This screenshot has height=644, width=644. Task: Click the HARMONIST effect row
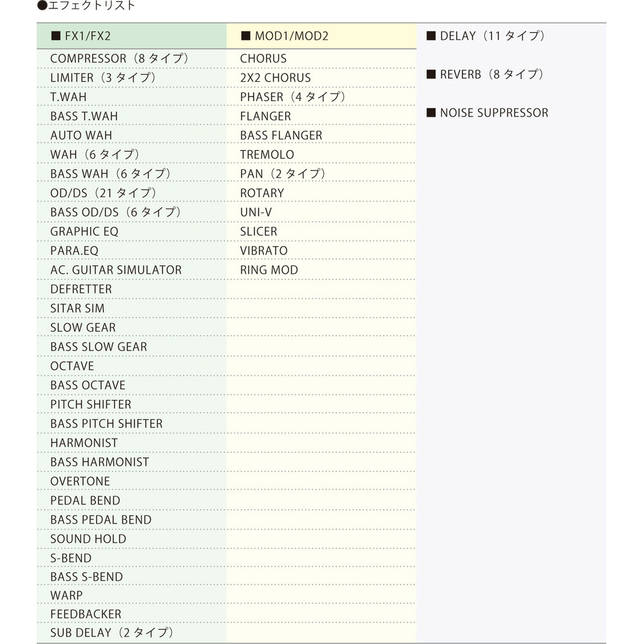tap(84, 443)
